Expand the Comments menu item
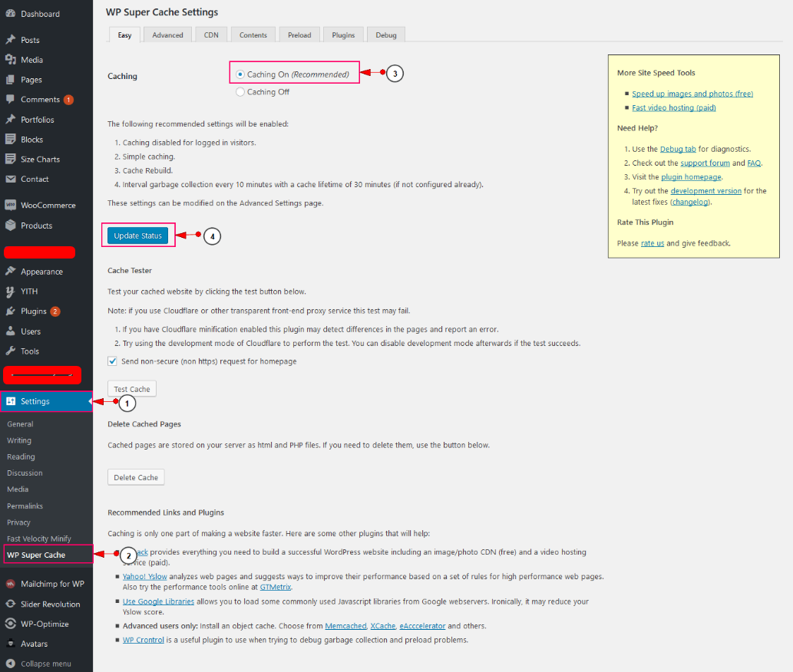Image resolution: width=793 pixels, height=672 pixels. [40, 100]
